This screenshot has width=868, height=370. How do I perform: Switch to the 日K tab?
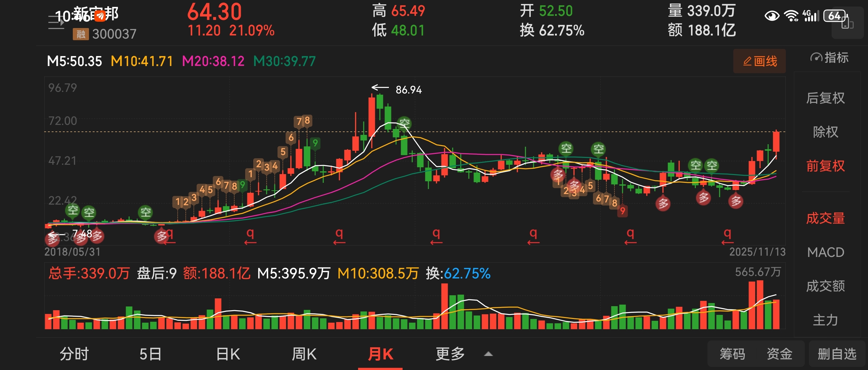pyautogui.click(x=228, y=354)
